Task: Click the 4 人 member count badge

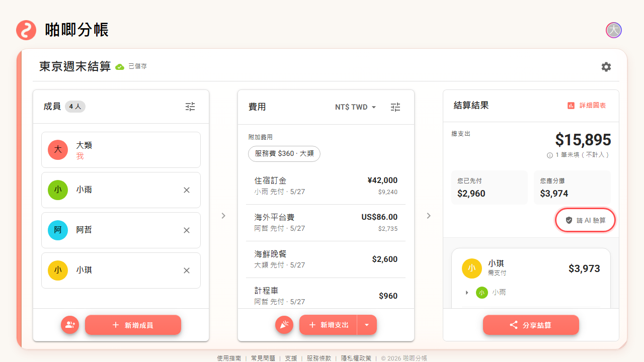Action: point(75,107)
